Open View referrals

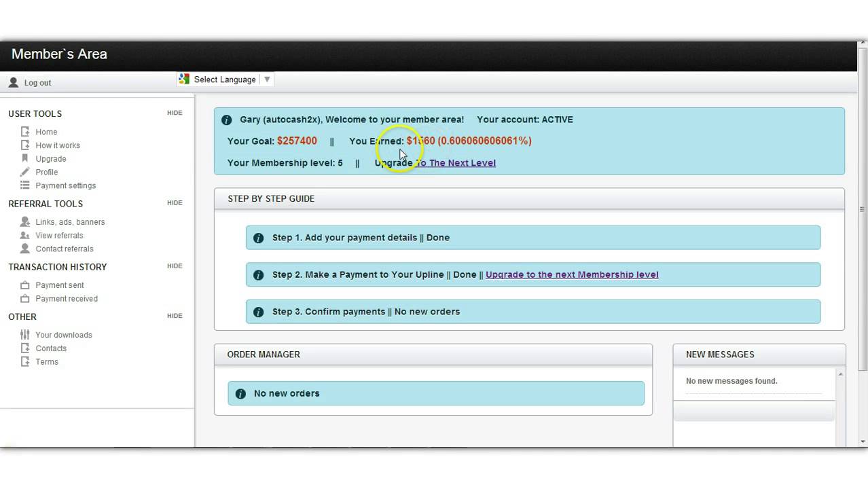coord(59,235)
